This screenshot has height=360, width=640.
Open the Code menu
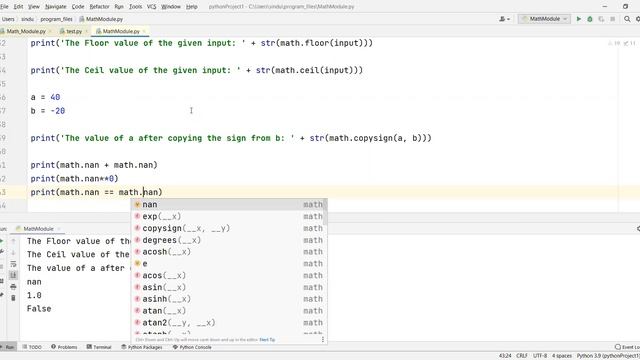(78, 7)
